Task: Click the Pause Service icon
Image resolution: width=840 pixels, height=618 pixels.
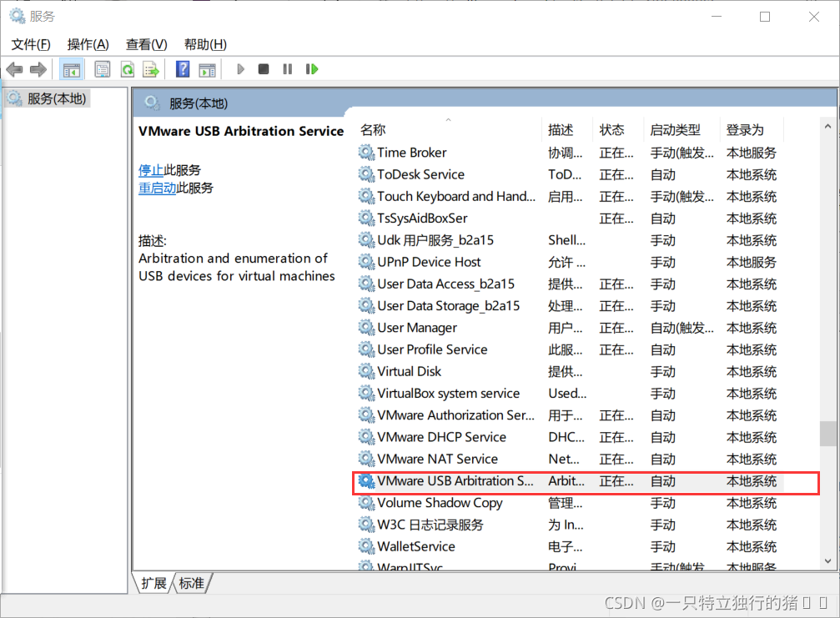Action: 288,69
